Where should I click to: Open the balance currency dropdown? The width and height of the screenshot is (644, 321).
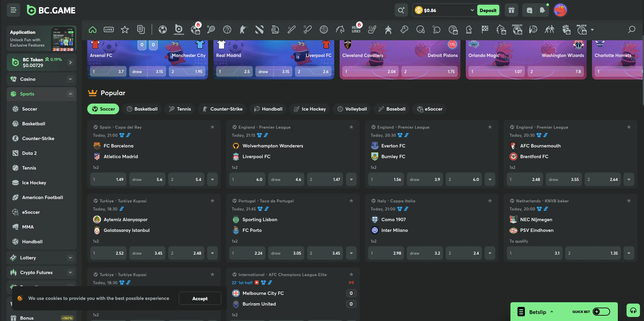pyautogui.click(x=472, y=10)
